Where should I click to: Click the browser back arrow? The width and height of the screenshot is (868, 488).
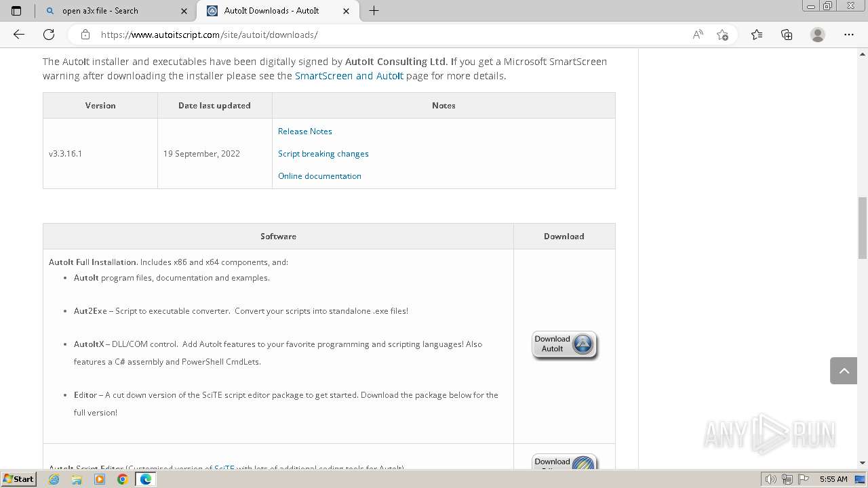click(x=19, y=35)
